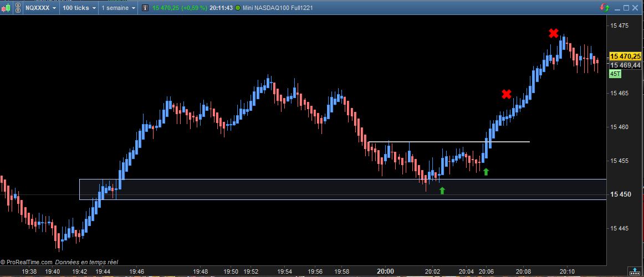Open the red-green trading arrows icon
Screen dimensions: 644x277
click(x=605, y=8)
